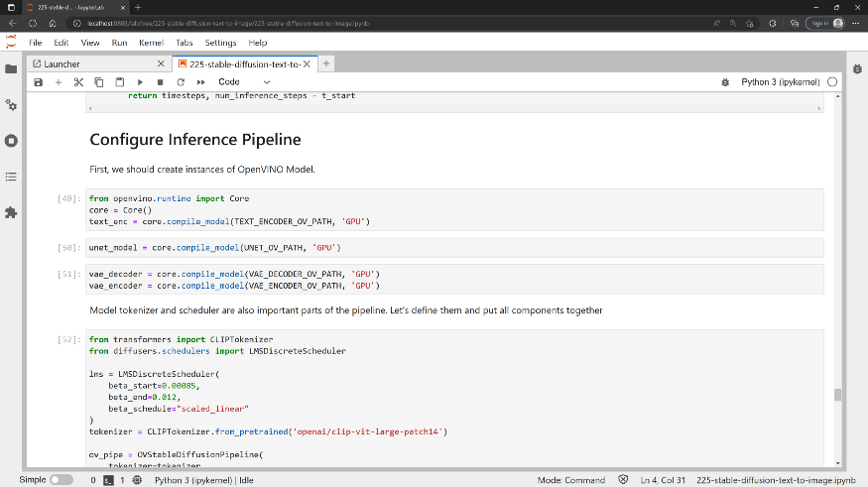Open the cell type dropdown showing Code
The height and width of the screenshot is (488, 868).
(x=244, y=82)
